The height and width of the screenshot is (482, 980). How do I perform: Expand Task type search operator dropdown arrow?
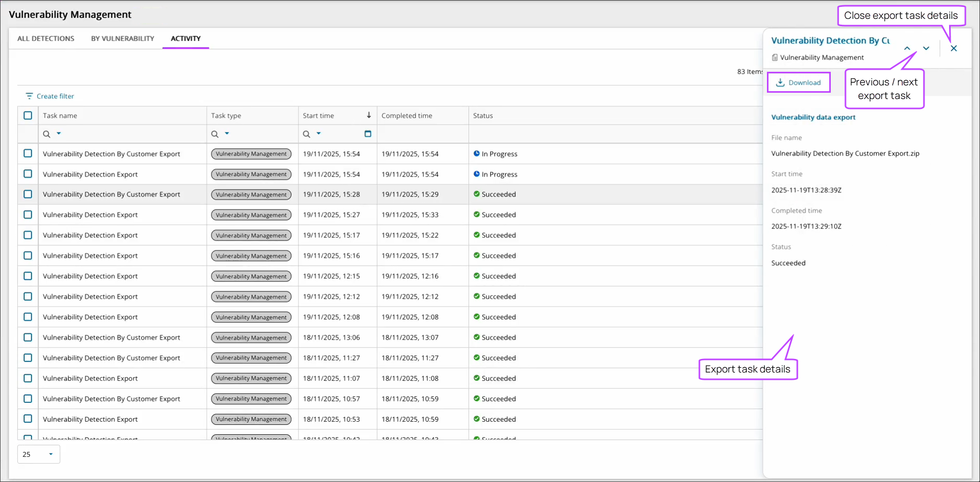click(x=227, y=134)
